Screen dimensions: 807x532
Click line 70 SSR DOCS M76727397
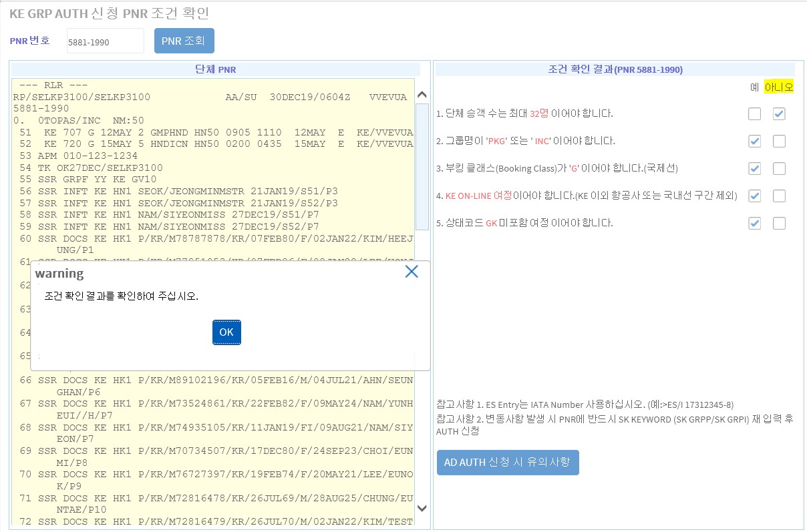click(216, 481)
